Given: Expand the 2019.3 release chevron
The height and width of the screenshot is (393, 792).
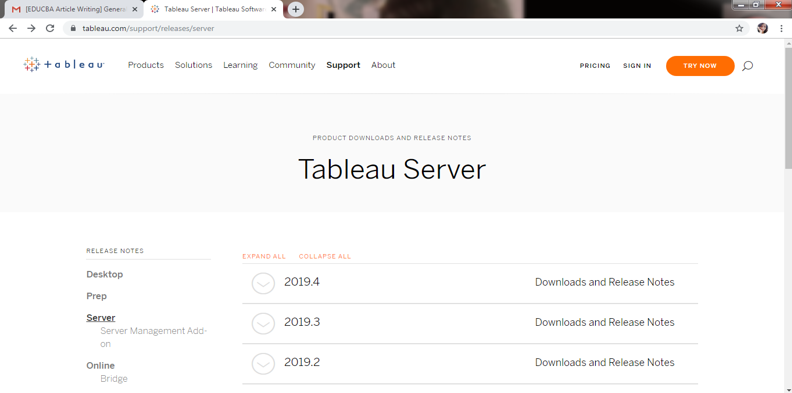Looking at the screenshot, I should [263, 323].
